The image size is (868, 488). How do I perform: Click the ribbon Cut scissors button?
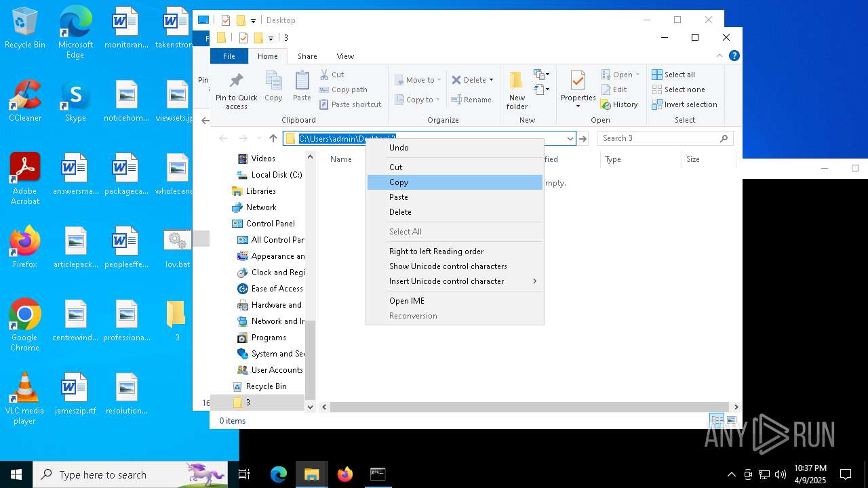[x=332, y=75]
